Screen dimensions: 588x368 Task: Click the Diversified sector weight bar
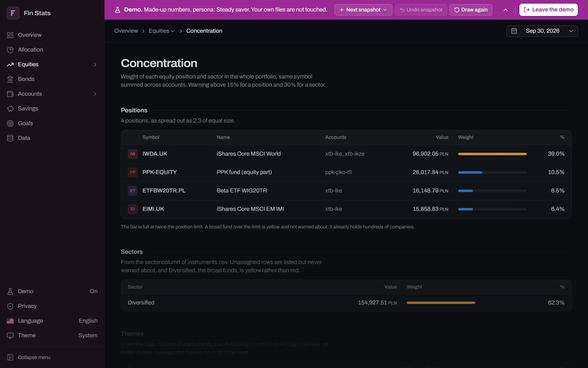(441, 303)
